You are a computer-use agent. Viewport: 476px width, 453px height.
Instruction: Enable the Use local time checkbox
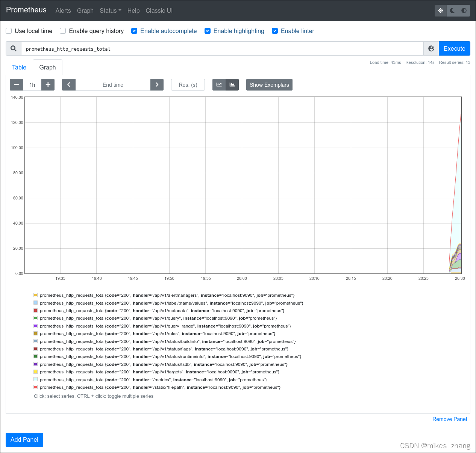coord(8,31)
